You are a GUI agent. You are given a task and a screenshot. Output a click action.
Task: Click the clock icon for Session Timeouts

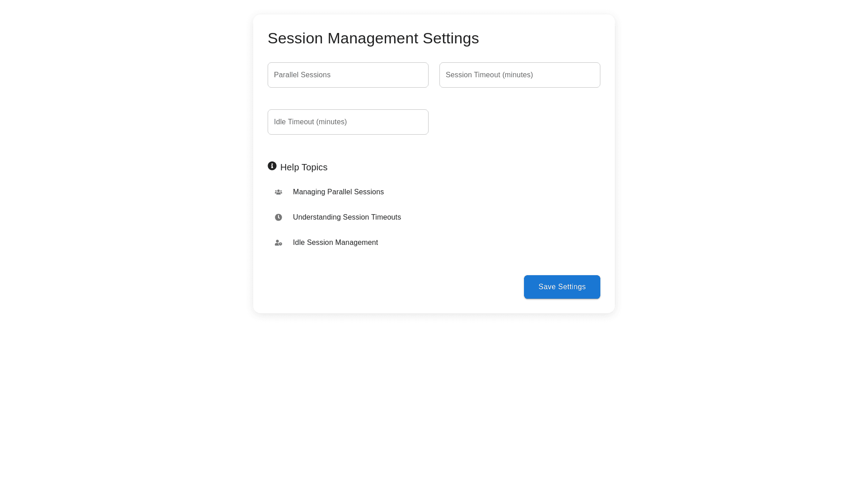coord(278,217)
